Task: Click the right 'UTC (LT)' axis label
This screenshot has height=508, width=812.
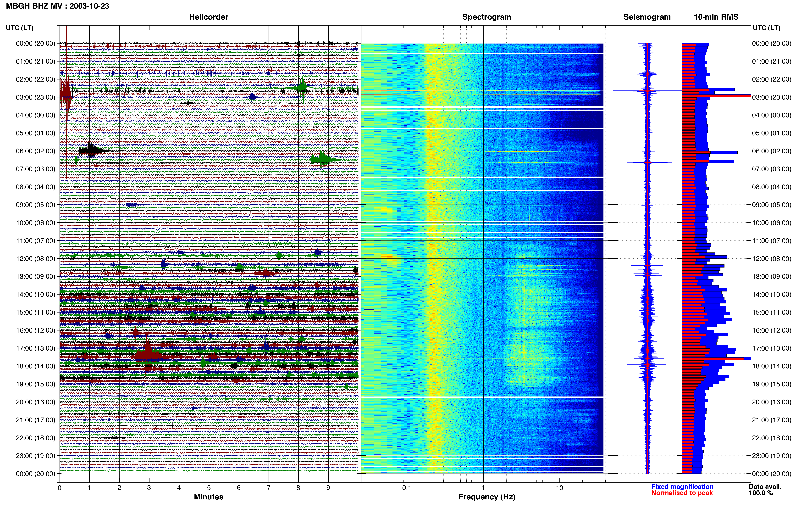Action: point(766,28)
